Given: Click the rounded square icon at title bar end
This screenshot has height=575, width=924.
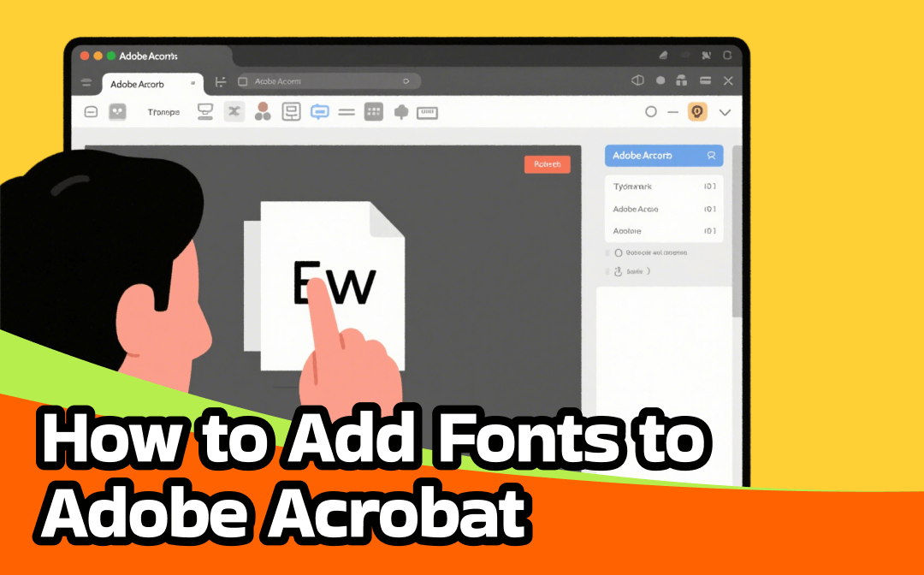Looking at the screenshot, I should pos(728,56).
